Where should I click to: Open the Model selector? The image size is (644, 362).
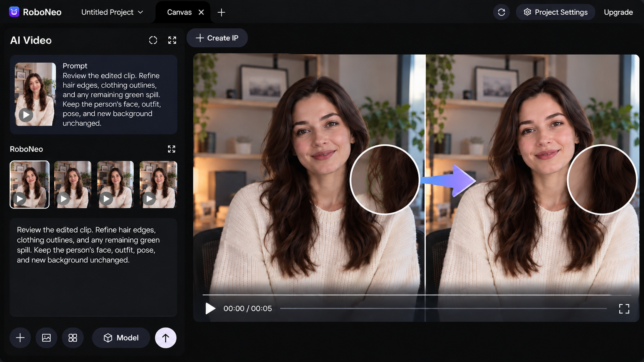121,338
